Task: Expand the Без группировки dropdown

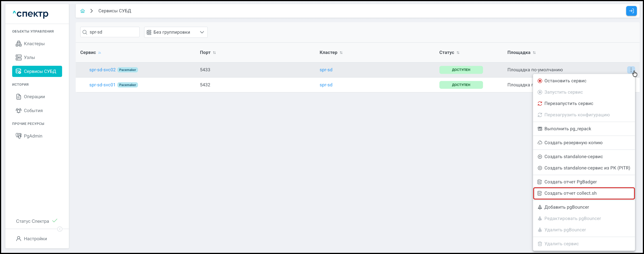Action: point(175,32)
